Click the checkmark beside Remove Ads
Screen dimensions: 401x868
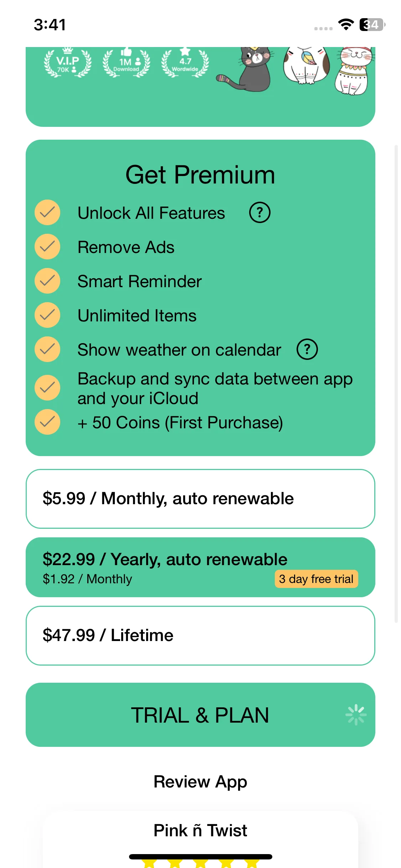(47, 247)
